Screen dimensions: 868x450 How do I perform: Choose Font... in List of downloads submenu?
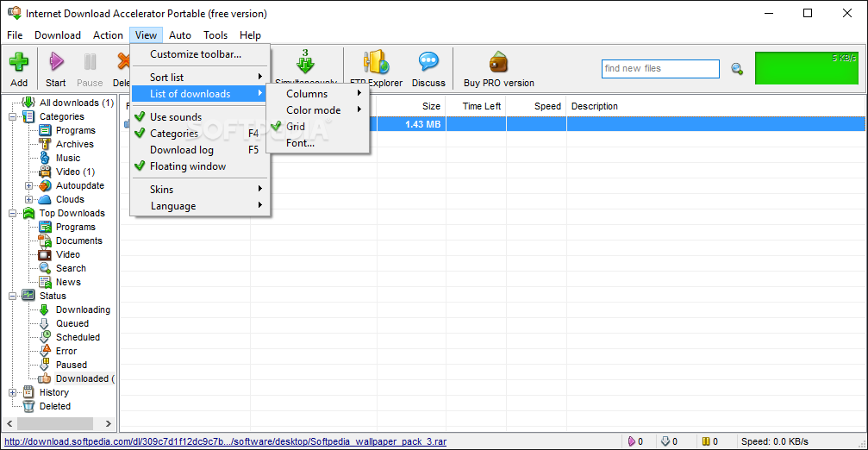318,143
